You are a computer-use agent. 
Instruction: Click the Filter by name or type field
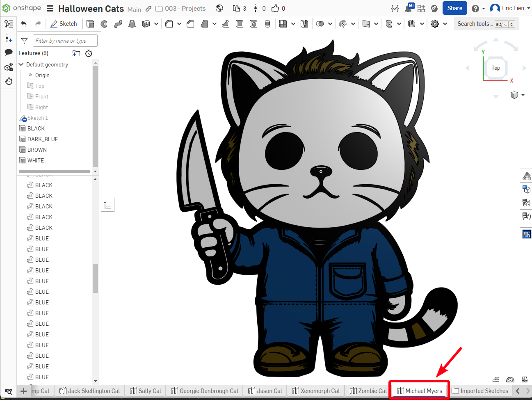[x=65, y=41]
